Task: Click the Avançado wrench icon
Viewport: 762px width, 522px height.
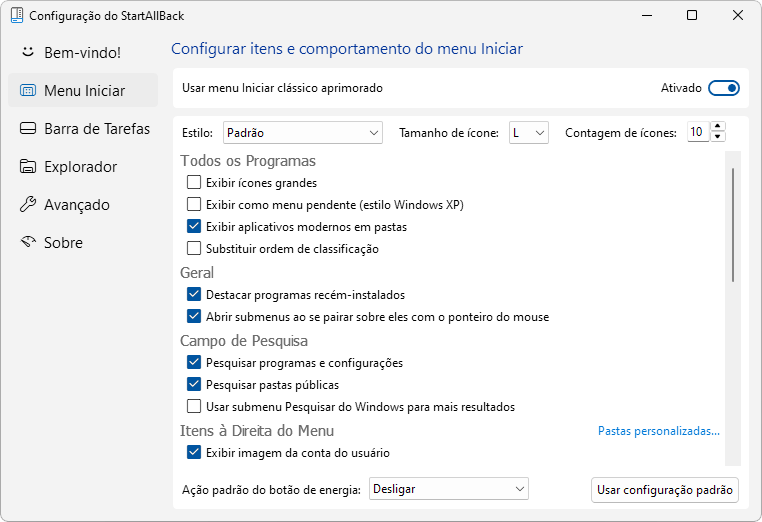Action: [28, 204]
